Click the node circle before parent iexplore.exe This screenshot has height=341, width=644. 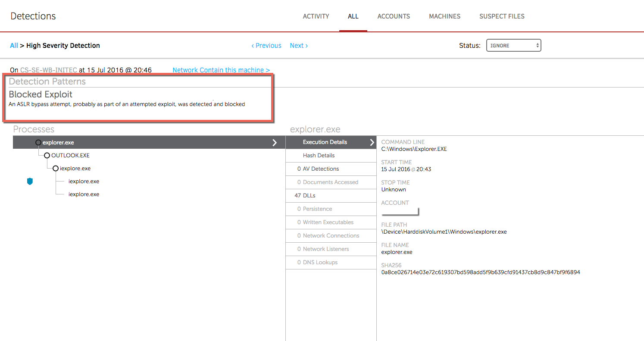click(56, 169)
